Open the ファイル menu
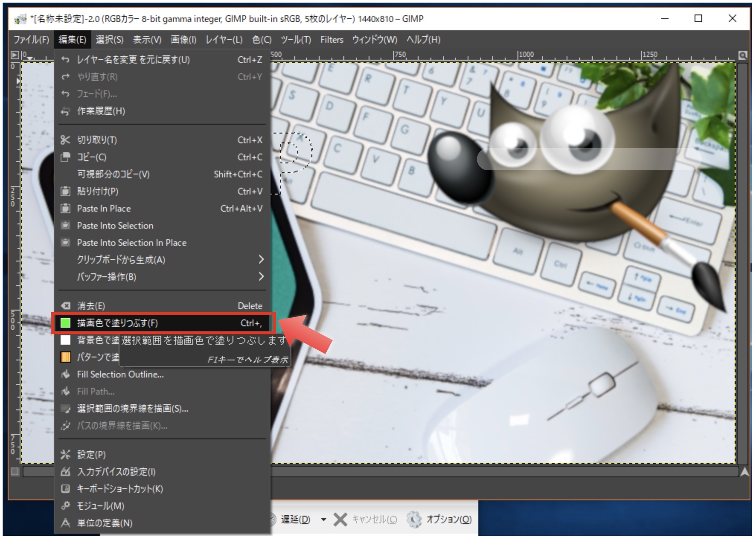Image resolution: width=756 pixels, height=540 pixels. 31,39
